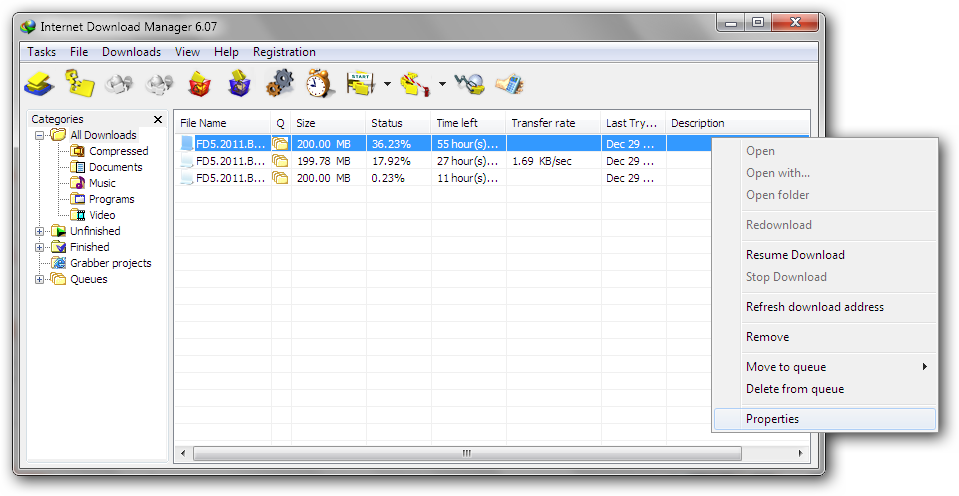Open Start Queue dropdown arrow

click(x=387, y=84)
